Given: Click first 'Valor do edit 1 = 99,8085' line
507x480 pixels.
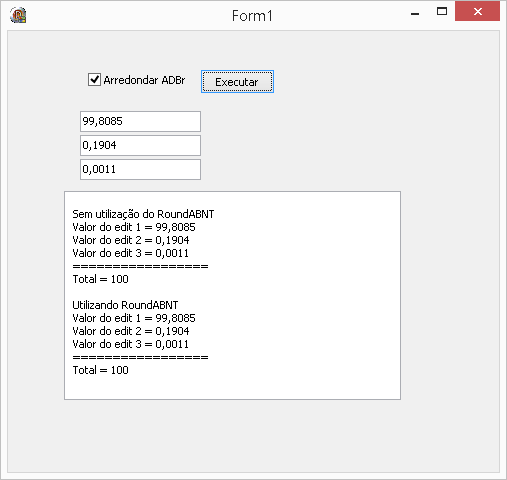Looking at the screenshot, I should pos(134,227).
